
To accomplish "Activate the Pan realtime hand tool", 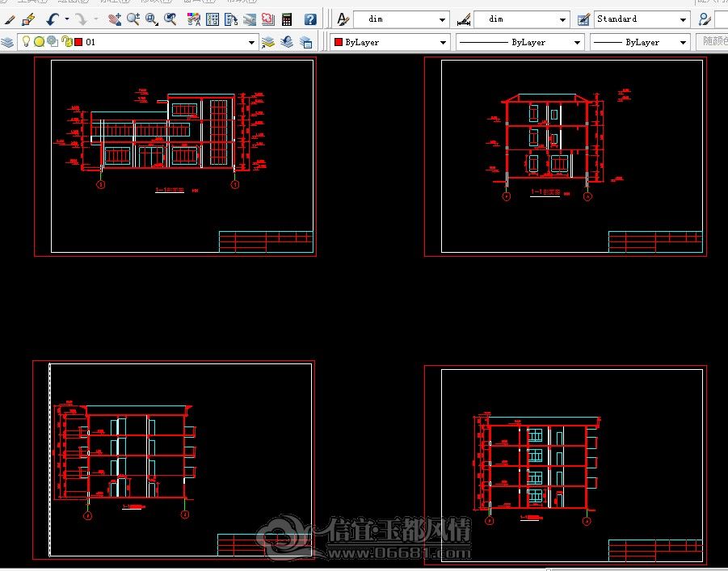I will click(x=114, y=19).
